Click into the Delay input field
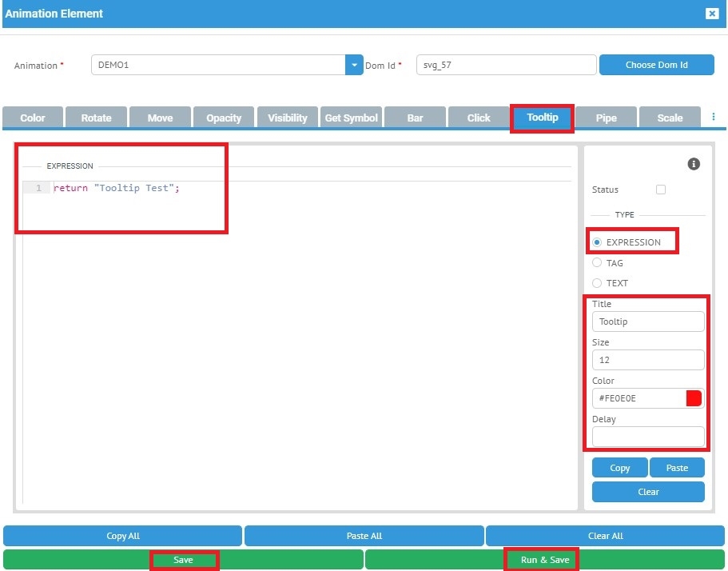Viewport: 728px width, 571px height. tap(647, 437)
